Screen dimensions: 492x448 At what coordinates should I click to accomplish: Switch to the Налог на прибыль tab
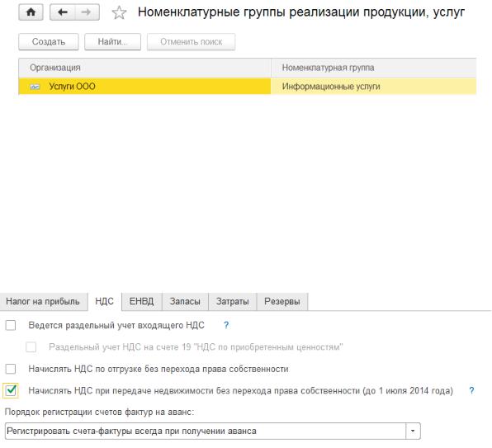43,302
